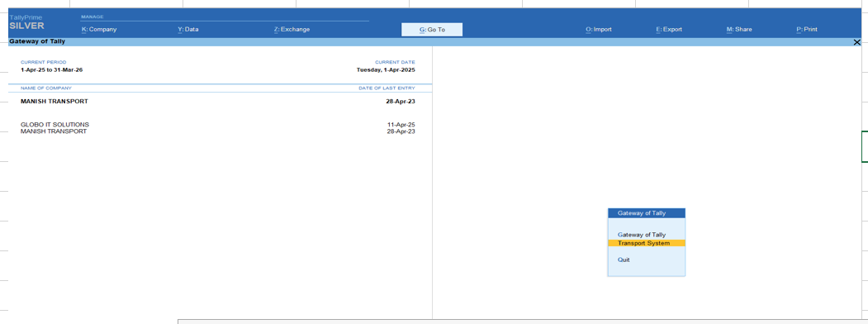Click the current date Tuesday, 1-Apr-2025
The height and width of the screenshot is (324, 868).
pyautogui.click(x=386, y=70)
